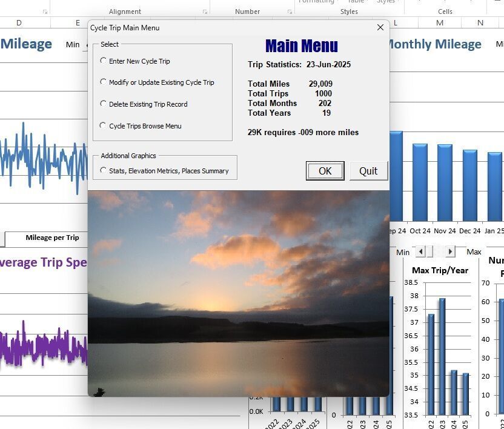This screenshot has width=504, height=429.
Task: Click the left arrow of Min/Max scrollbar
Action: [421, 251]
